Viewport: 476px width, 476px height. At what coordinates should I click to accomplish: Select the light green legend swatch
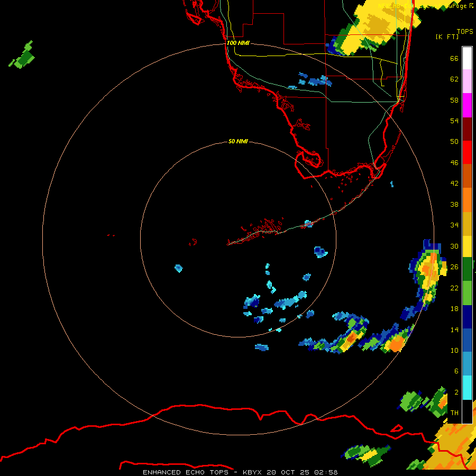(x=467, y=293)
